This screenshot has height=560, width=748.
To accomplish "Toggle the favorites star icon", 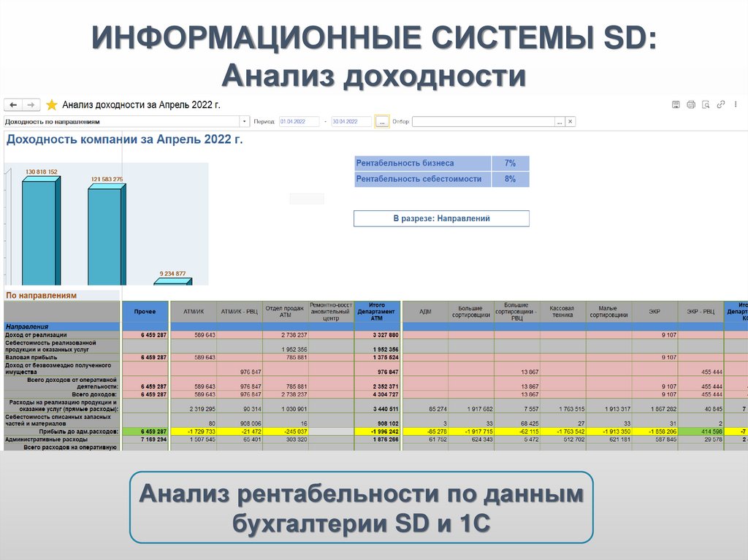I will coord(52,104).
